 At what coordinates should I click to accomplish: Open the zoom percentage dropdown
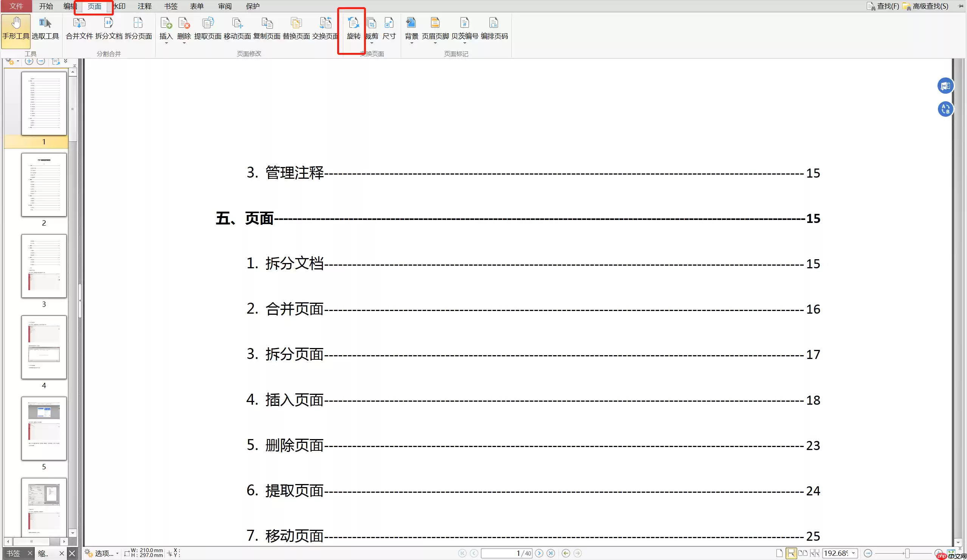click(x=854, y=553)
